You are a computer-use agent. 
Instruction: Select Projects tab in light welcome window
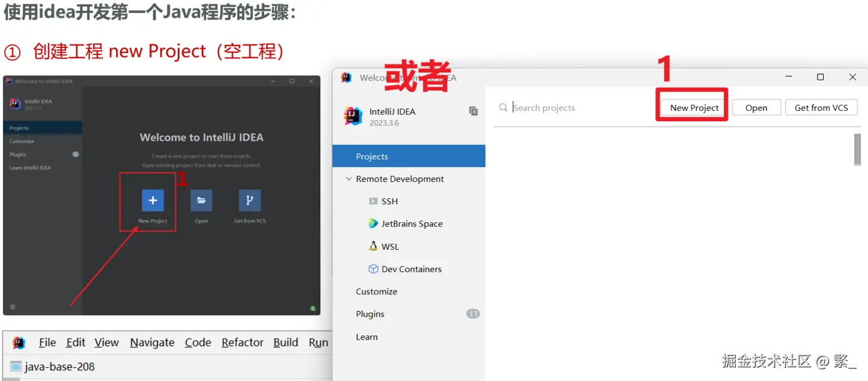click(x=409, y=156)
